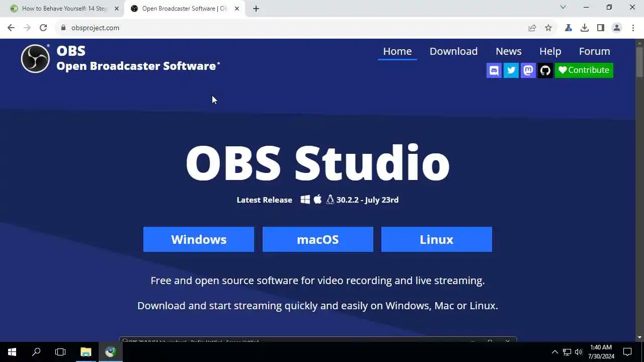Open the OBS Discord icon link
Image resolution: width=644 pixels, height=362 pixels.
point(494,70)
